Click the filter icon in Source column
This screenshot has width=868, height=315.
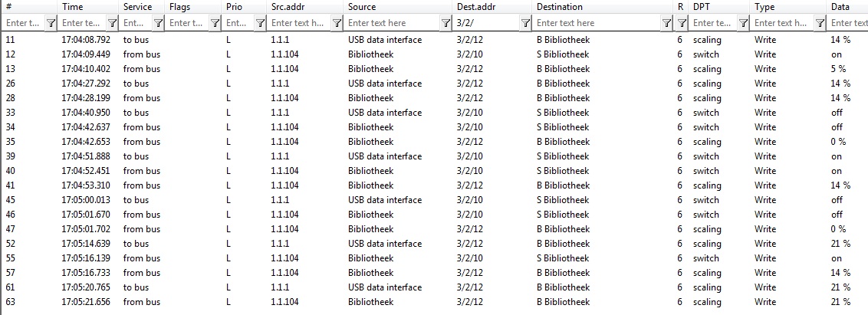pos(446,23)
